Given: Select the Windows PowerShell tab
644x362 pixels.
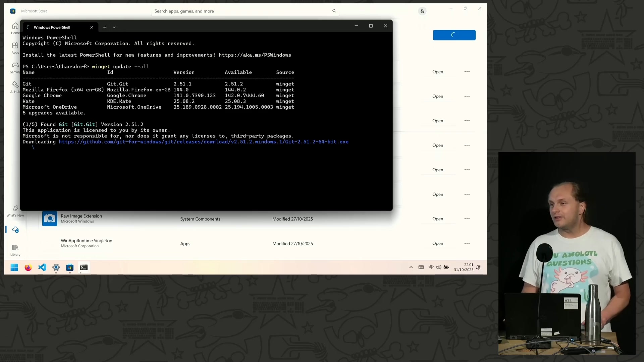Looking at the screenshot, I should click(52, 27).
